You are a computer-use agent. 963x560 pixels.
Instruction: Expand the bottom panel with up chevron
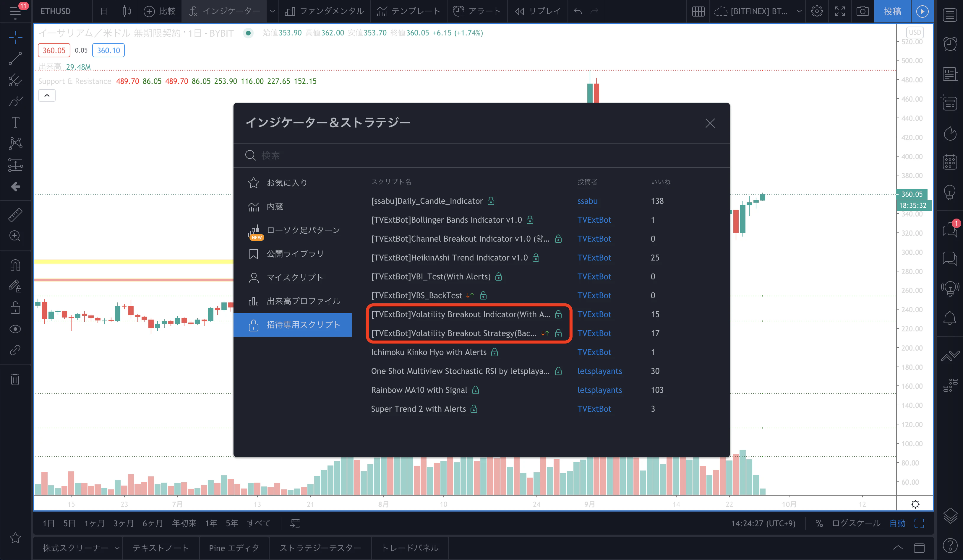coord(898,548)
